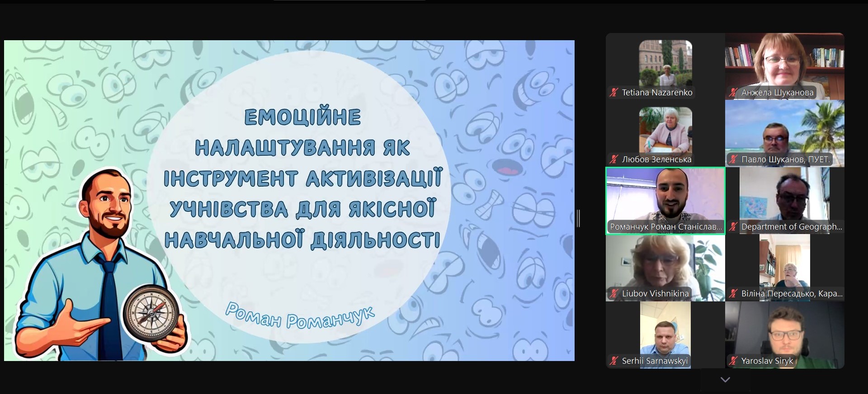This screenshot has width=868, height=394.
Task: Click muted mic icon beside Serhii Sarnawskyi
Action: [x=613, y=361]
